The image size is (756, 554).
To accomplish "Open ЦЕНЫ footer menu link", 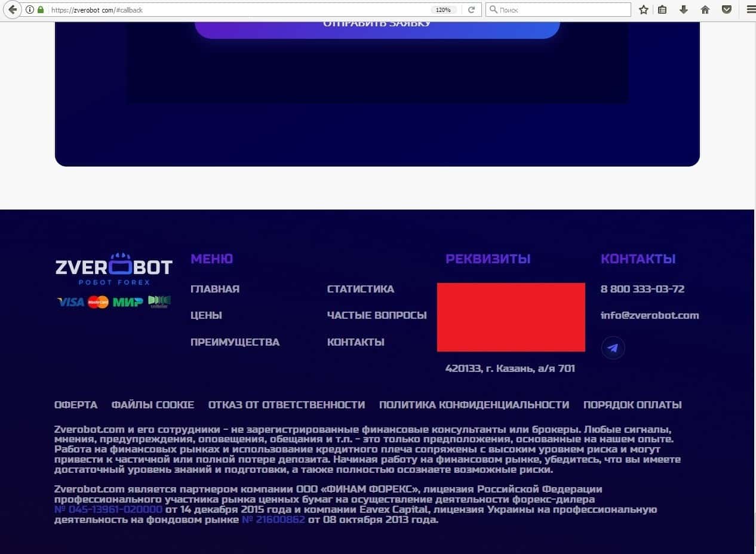I will [x=206, y=315].
